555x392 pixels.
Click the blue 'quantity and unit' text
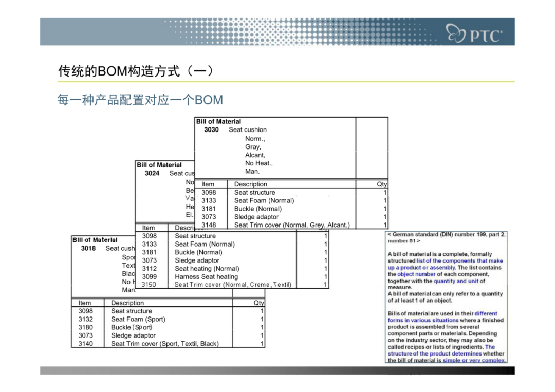456,281
